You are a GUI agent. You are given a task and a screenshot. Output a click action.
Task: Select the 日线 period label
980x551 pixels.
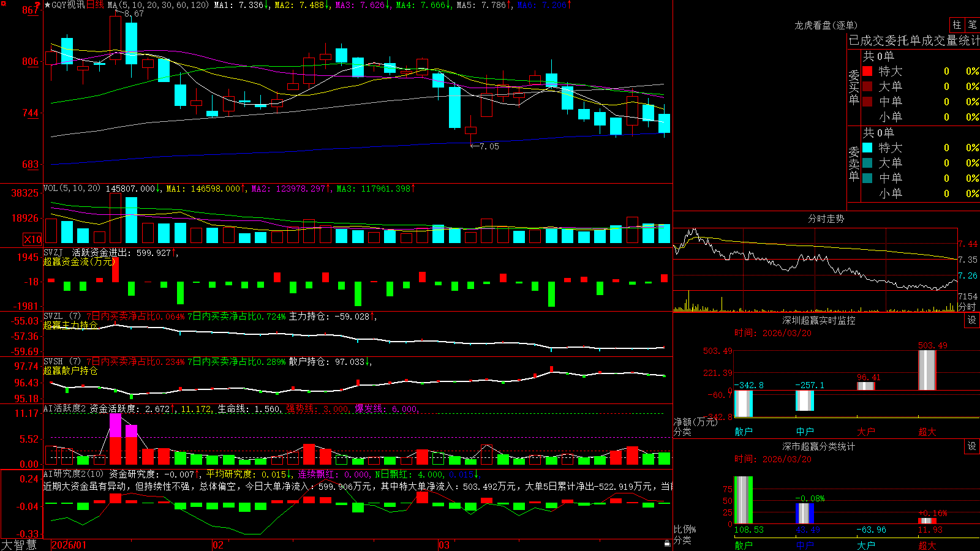pos(95,5)
